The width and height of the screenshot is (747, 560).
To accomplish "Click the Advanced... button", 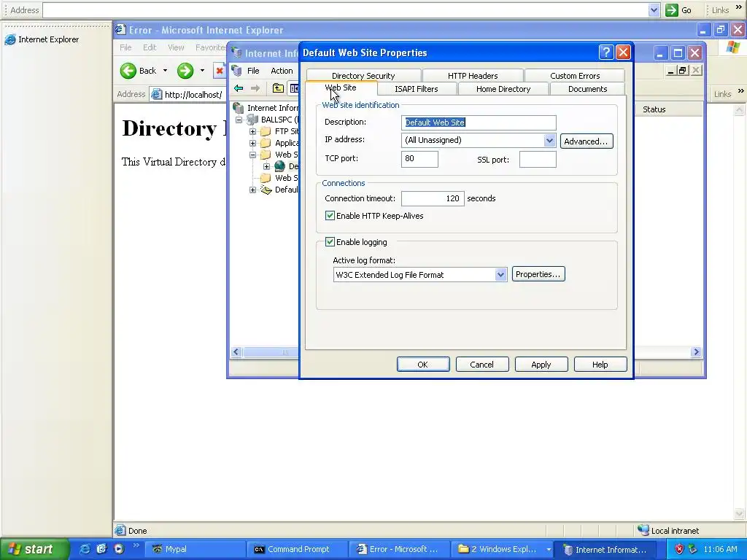I will [x=587, y=141].
